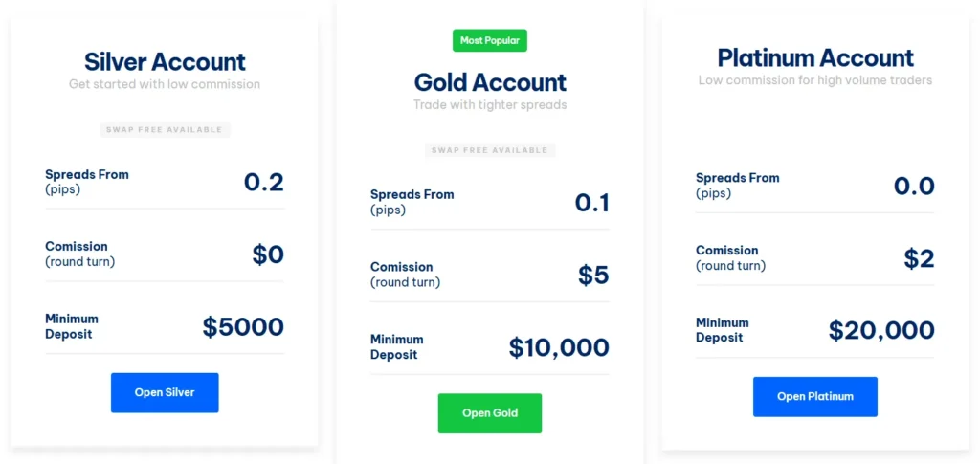Click the Open Silver button
The image size is (980, 464).
(x=165, y=392)
